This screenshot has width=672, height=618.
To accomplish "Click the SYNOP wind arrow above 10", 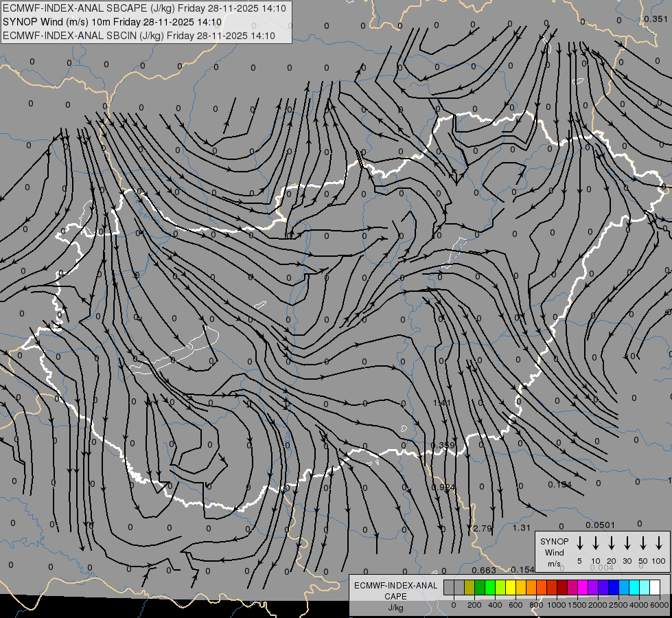I will click(596, 542).
